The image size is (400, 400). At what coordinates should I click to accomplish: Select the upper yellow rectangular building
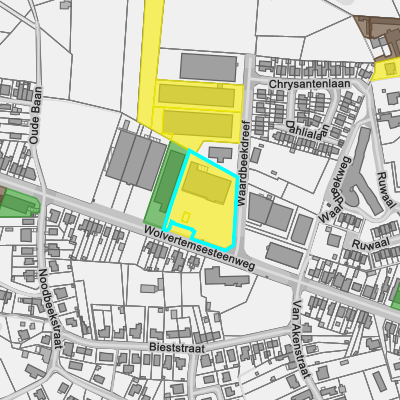[196, 95]
